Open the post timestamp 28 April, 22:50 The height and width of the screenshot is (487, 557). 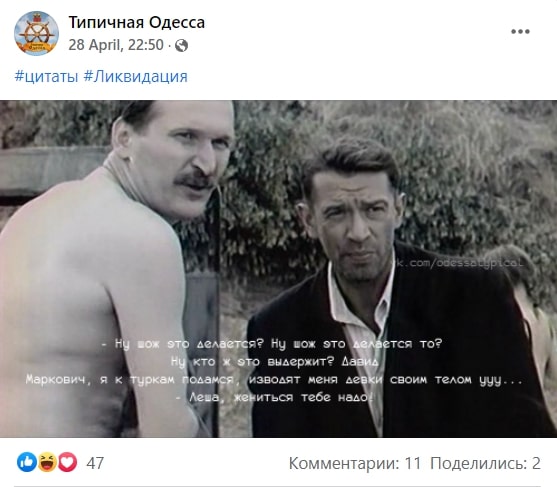[116, 45]
